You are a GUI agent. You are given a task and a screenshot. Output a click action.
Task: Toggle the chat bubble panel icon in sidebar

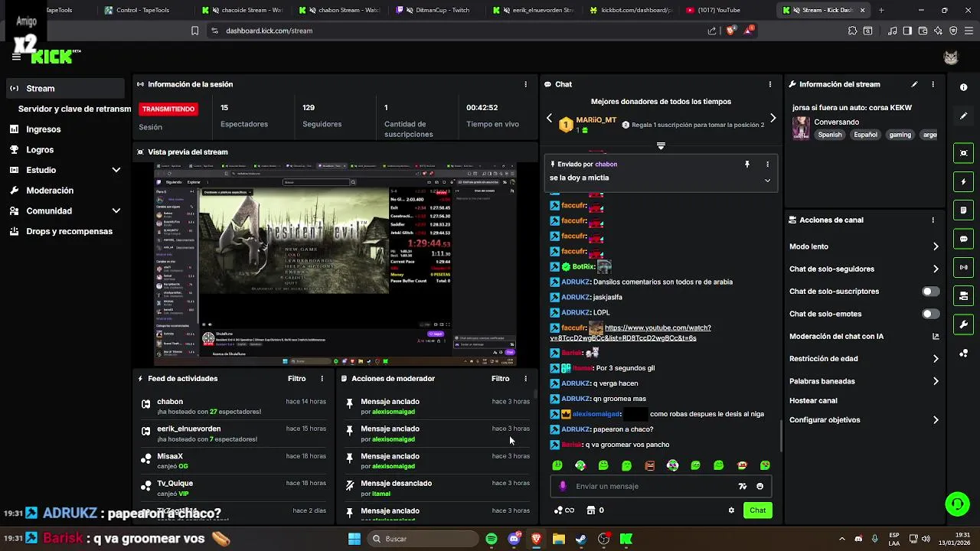pos(963,239)
